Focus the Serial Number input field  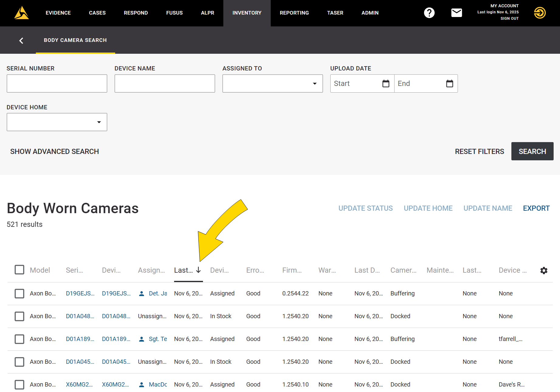coord(57,84)
